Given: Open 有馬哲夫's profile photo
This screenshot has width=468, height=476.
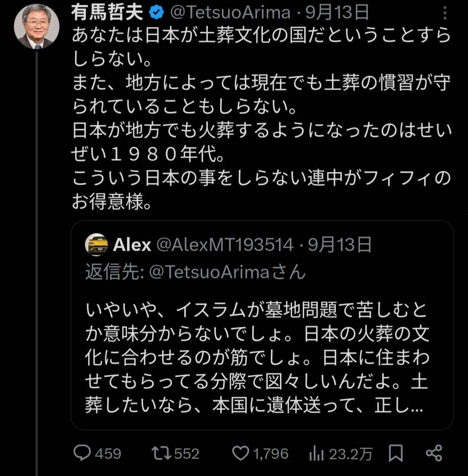Looking at the screenshot, I should point(36,27).
